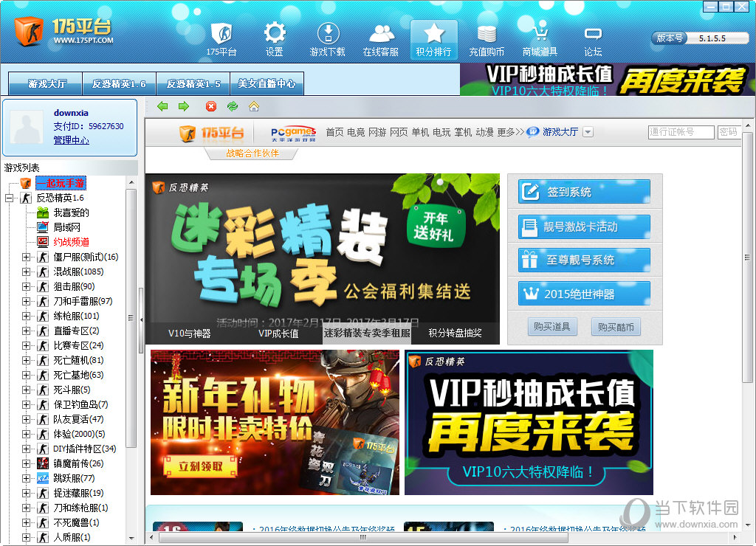This screenshot has height=546, width=756.
Task: Open the 管理中心 link
Action: coord(72,140)
